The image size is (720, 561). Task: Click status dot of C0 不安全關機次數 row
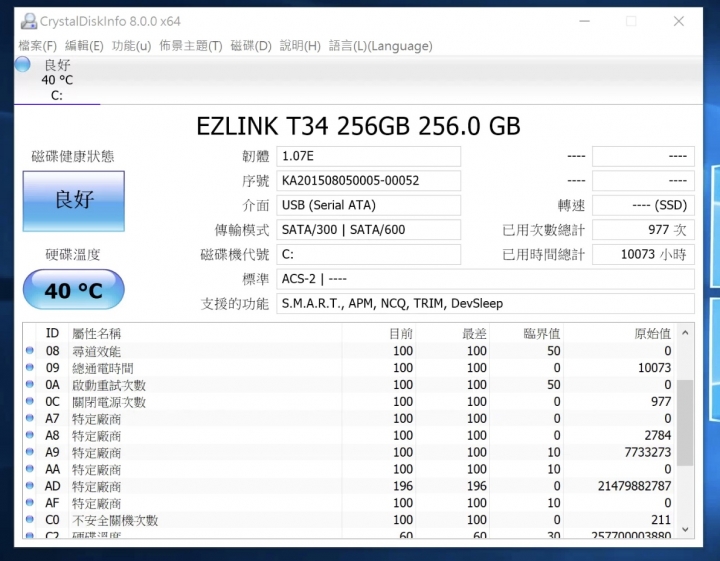click(x=30, y=520)
